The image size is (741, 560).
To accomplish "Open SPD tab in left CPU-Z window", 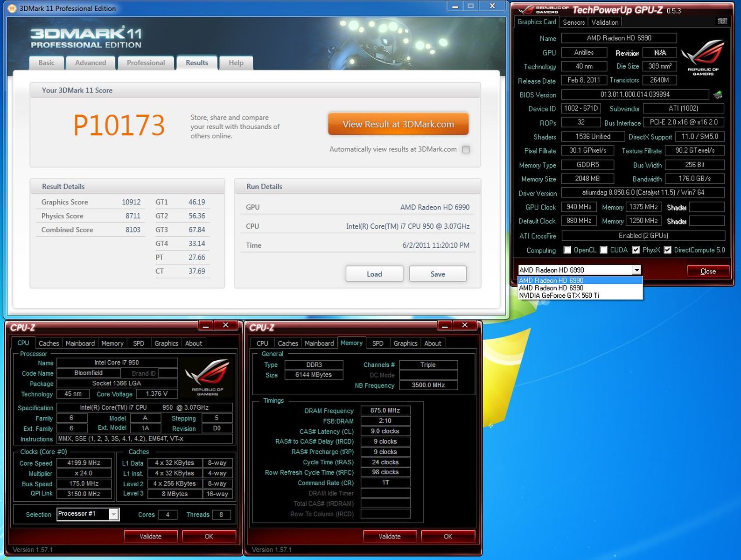I will 139,343.
